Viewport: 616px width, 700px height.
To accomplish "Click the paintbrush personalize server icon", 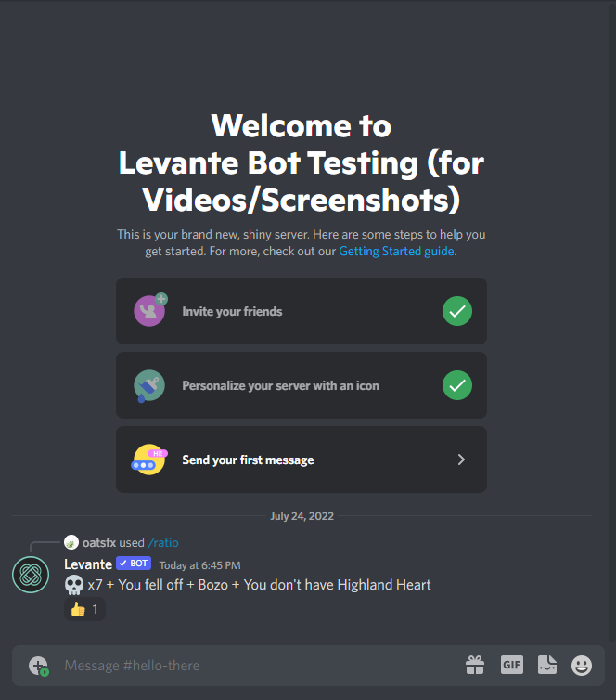I will point(149,385).
